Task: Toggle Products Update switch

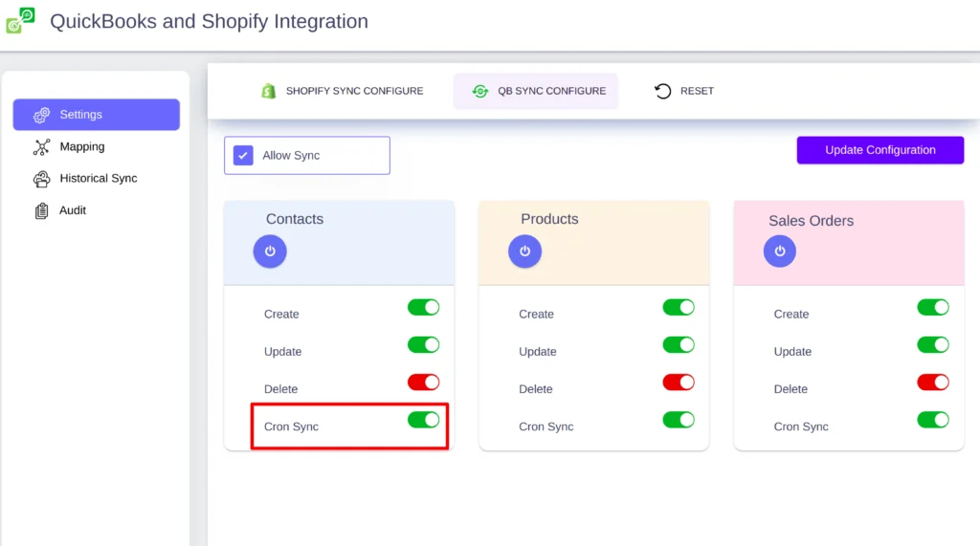Action: [679, 345]
